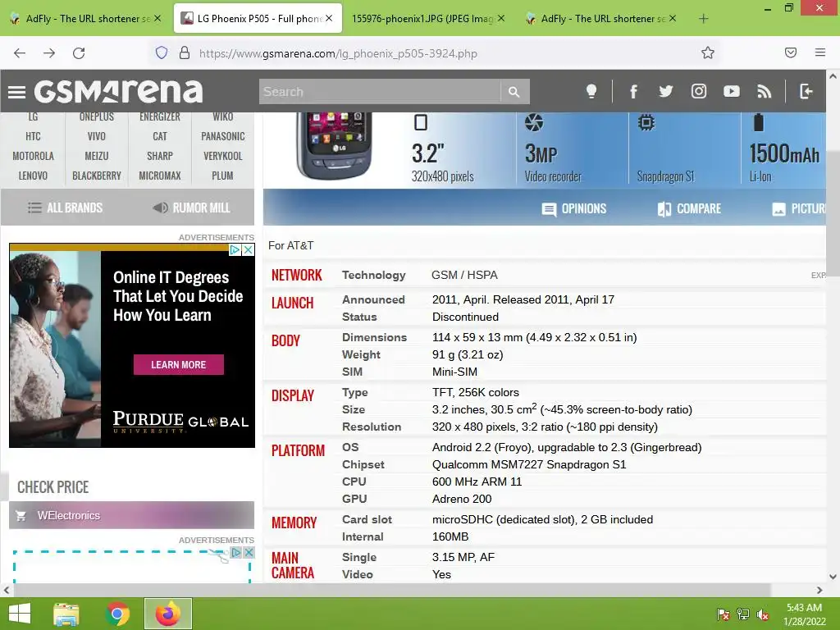Image resolution: width=840 pixels, height=630 pixels.
Task: Click the Dimensions spec label
Action: 374,337
